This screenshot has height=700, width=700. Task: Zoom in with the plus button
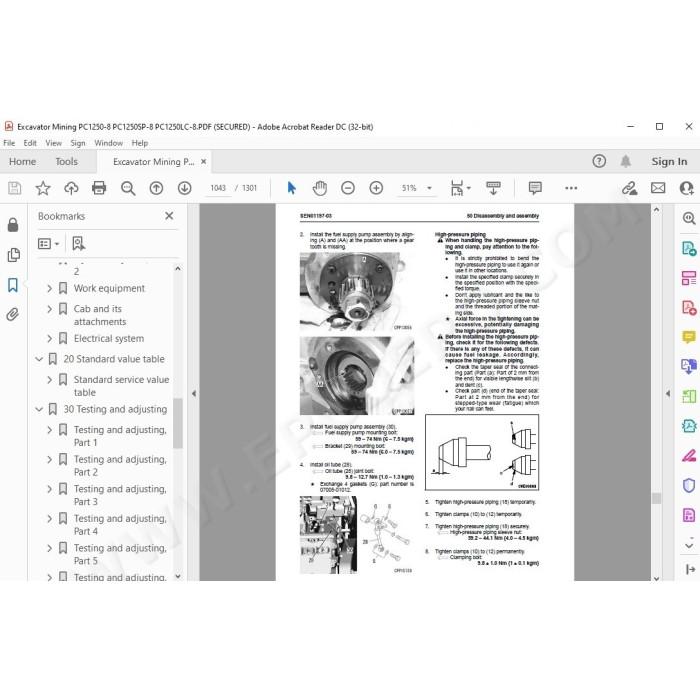click(x=376, y=188)
